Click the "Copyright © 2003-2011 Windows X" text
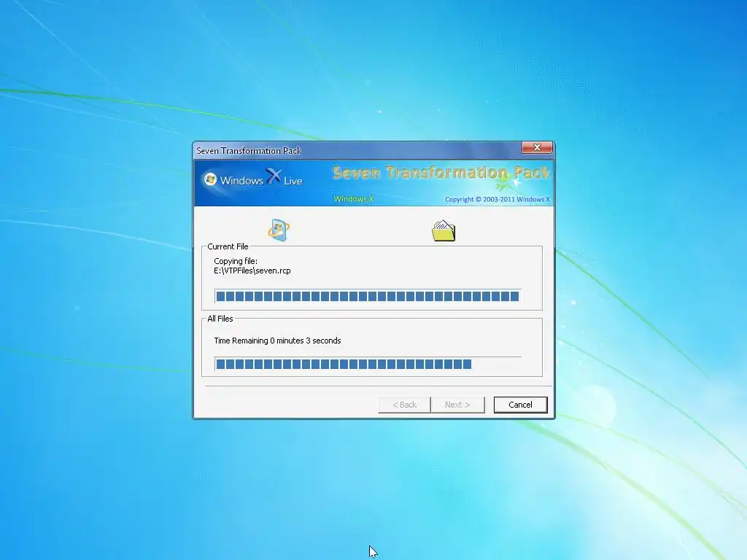 (498, 199)
